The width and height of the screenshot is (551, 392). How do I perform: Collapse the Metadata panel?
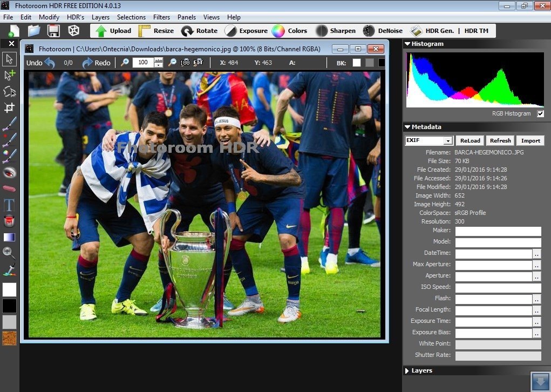pyautogui.click(x=407, y=127)
